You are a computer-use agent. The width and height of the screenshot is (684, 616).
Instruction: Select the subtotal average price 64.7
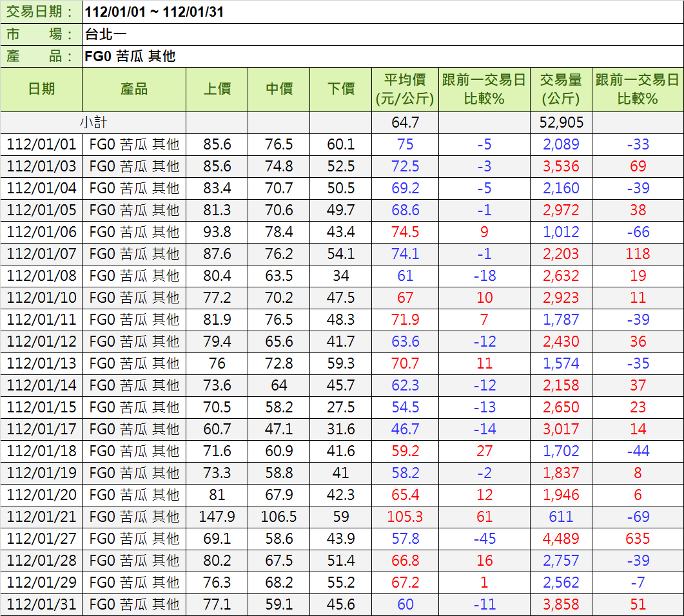(405, 122)
